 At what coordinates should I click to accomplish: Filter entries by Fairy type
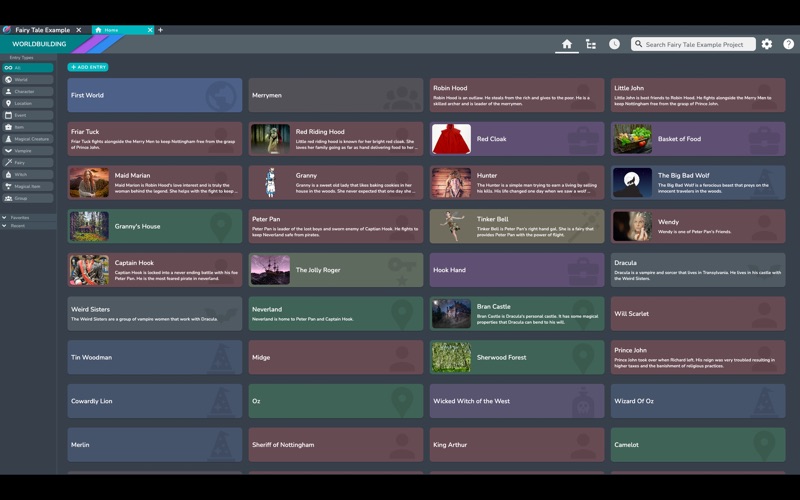(x=28, y=162)
